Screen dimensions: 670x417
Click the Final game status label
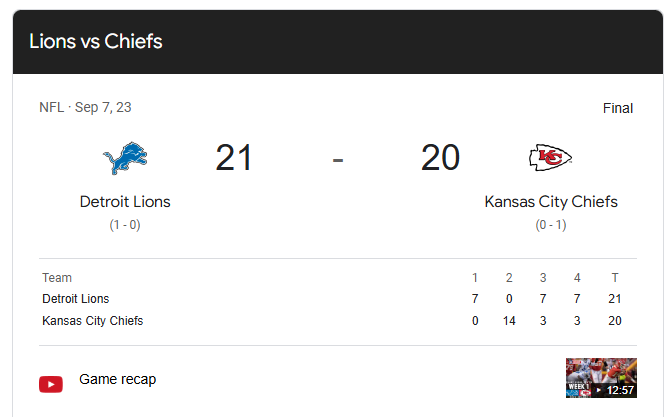[617, 108]
